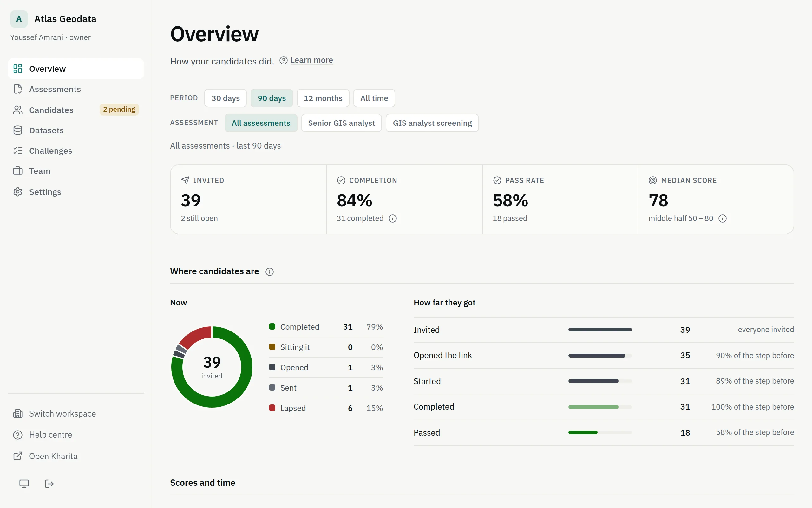Click the "Scores and time" heading
This screenshot has width=812, height=508.
point(203,483)
